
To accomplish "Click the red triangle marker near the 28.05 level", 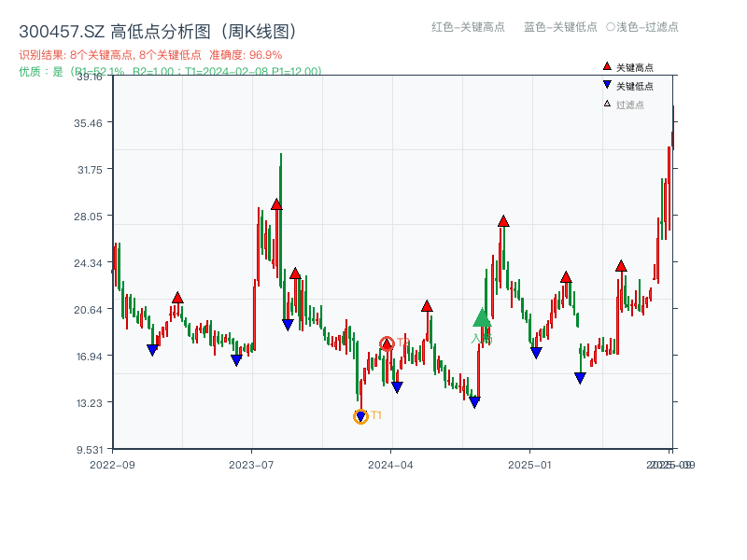I will (x=501, y=222).
